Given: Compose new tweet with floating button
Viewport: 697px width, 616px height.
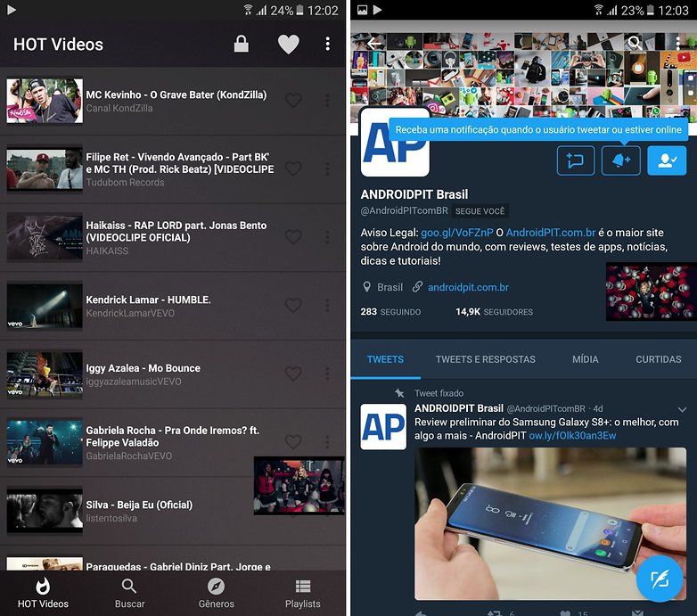Looking at the screenshot, I should click(x=660, y=579).
